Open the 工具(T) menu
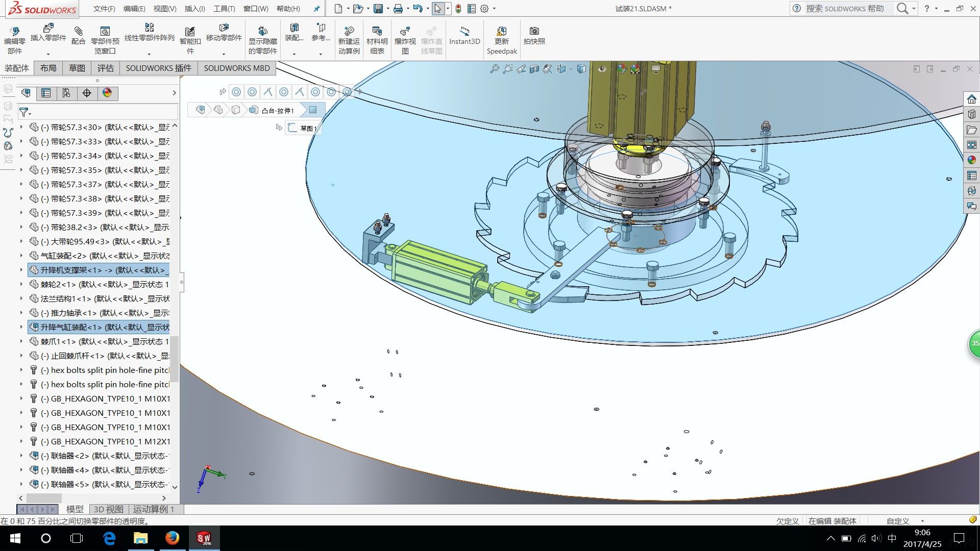The width and height of the screenshot is (980, 551). 224,9
